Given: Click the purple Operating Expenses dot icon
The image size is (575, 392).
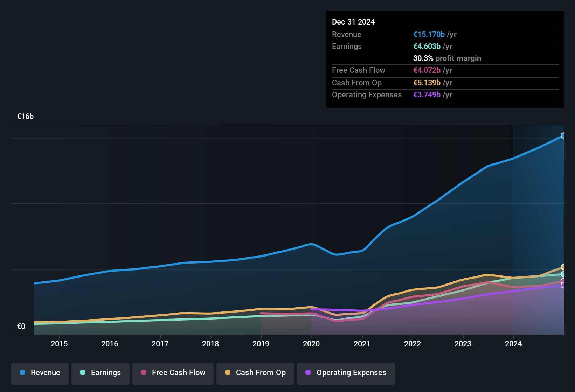Looking at the screenshot, I should click(x=307, y=373).
